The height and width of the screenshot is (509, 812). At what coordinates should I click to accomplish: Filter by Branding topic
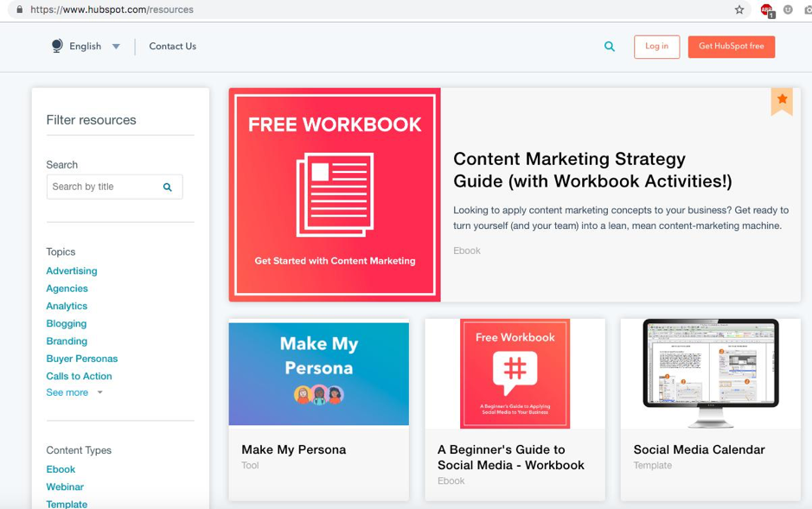coord(67,340)
